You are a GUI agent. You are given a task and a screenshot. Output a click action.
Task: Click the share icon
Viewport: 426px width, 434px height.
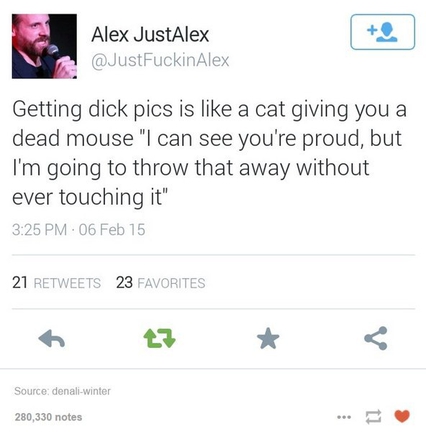click(x=376, y=338)
